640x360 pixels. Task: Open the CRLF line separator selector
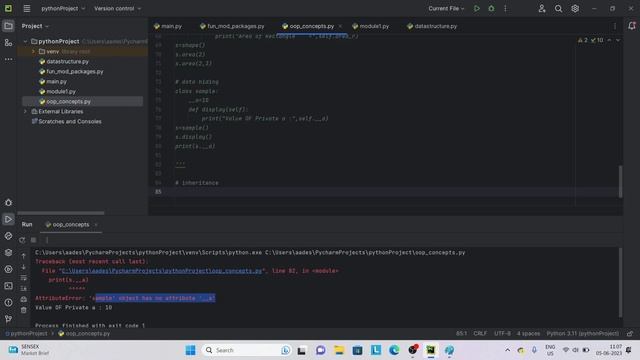[x=480, y=333]
